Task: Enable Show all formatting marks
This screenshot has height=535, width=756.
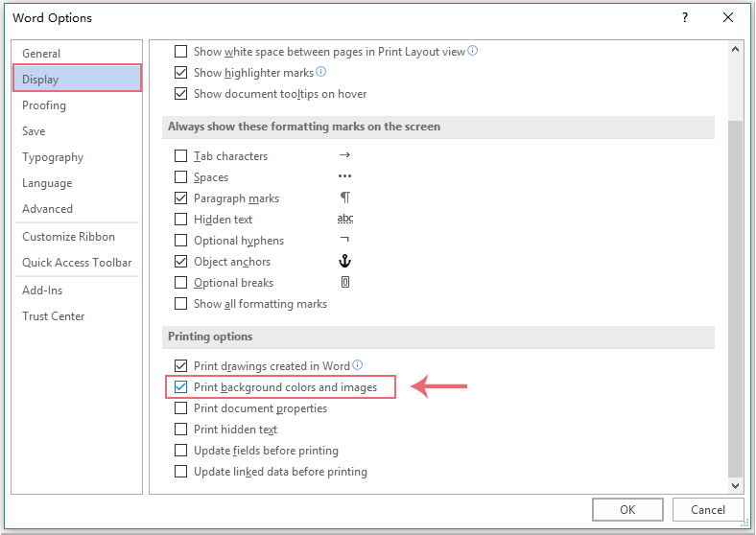Action: pyautogui.click(x=180, y=304)
